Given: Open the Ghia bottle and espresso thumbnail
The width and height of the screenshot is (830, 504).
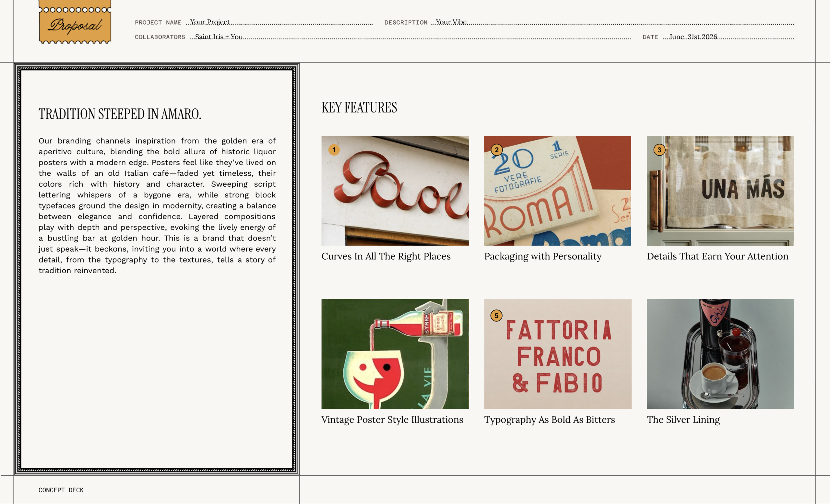Looking at the screenshot, I should pos(720,354).
